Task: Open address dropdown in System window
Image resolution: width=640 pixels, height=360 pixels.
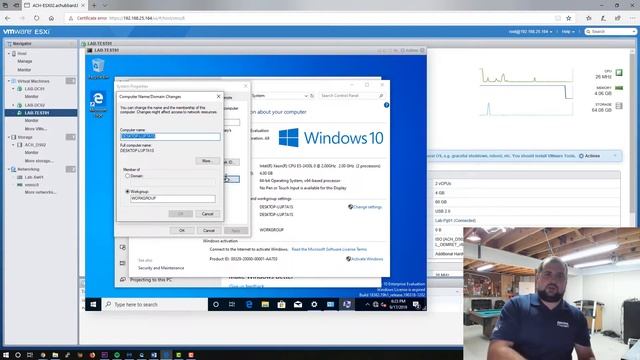Action: [x=306, y=96]
